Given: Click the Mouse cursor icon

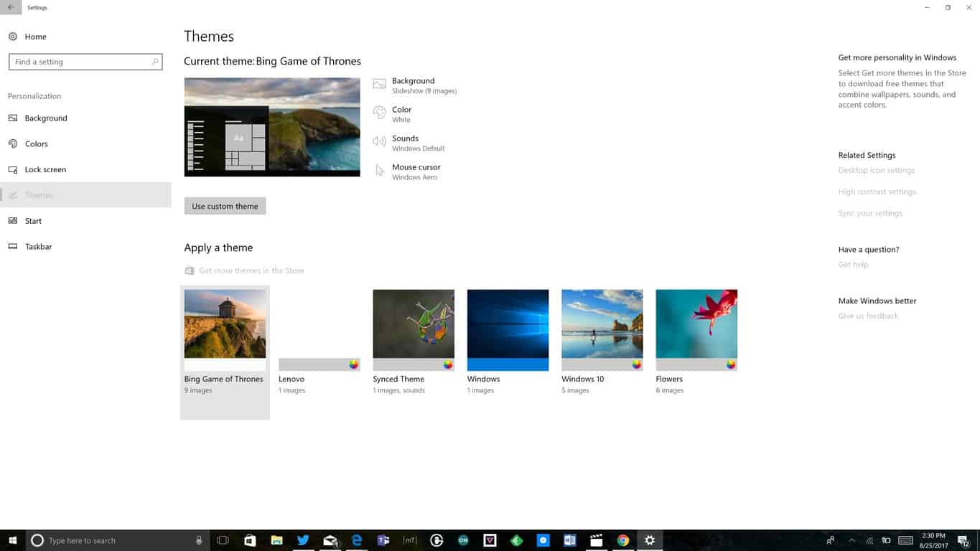Looking at the screenshot, I should pyautogui.click(x=379, y=171).
